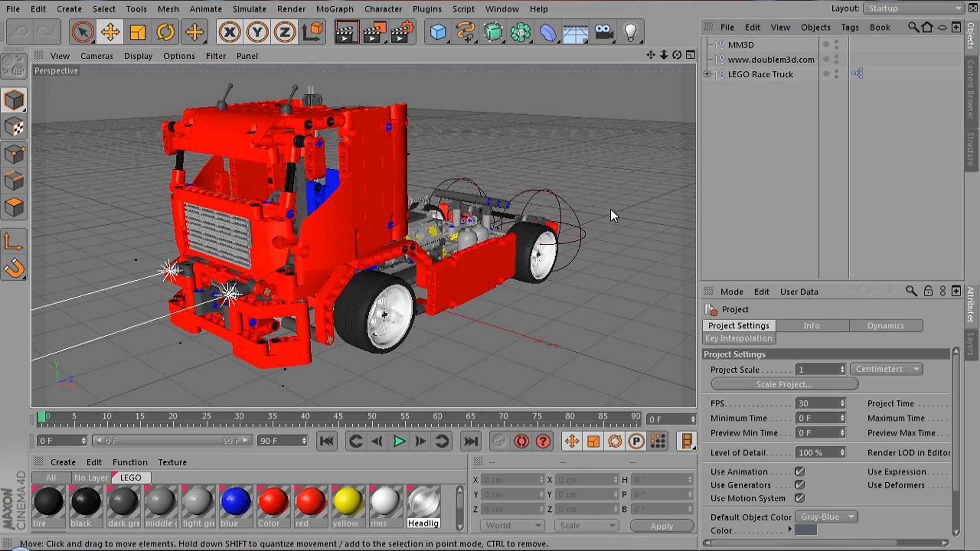Viewport: 980px width, 551px height.
Task: Click the Record Active Objects button
Action: click(x=499, y=441)
